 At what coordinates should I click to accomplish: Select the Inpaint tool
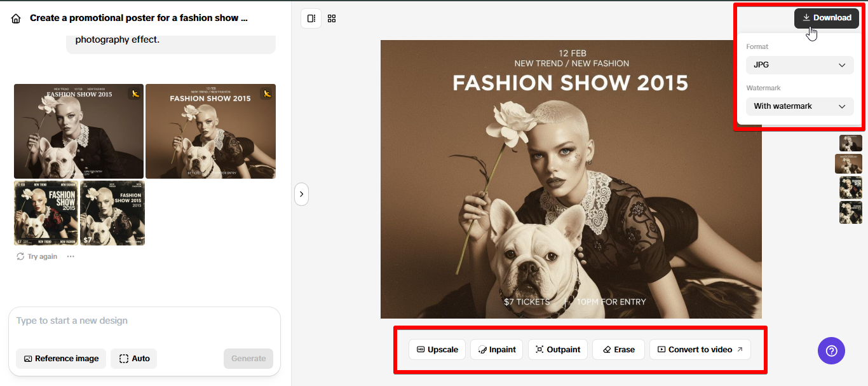coord(497,350)
